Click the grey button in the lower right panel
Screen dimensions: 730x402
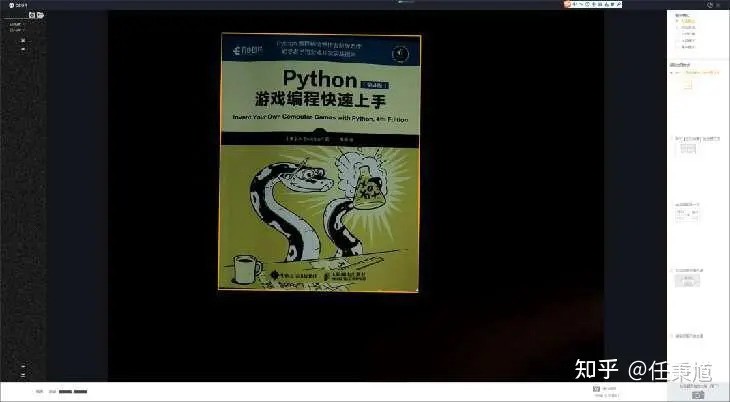click(687, 280)
